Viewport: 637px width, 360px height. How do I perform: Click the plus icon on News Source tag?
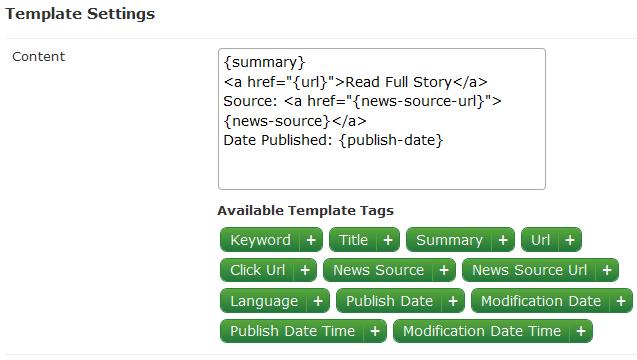(444, 270)
